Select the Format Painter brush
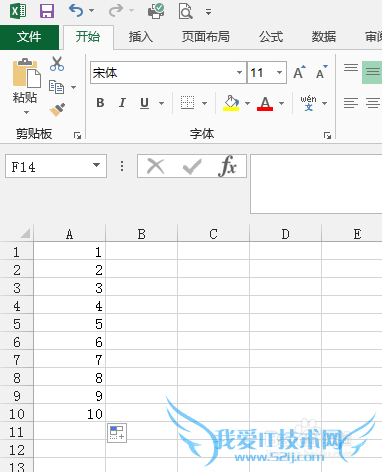Viewport: 382px width, 472px height. click(57, 110)
